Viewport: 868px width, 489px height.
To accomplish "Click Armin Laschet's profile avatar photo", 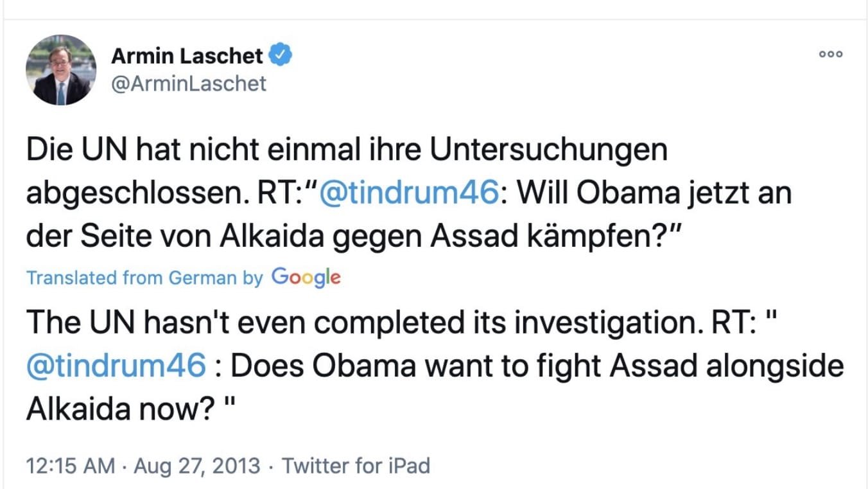I will (x=61, y=70).
